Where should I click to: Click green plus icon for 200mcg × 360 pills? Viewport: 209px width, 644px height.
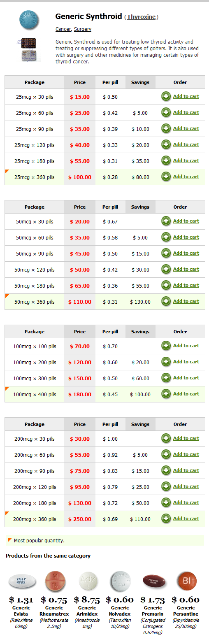(x=166, y=519)
